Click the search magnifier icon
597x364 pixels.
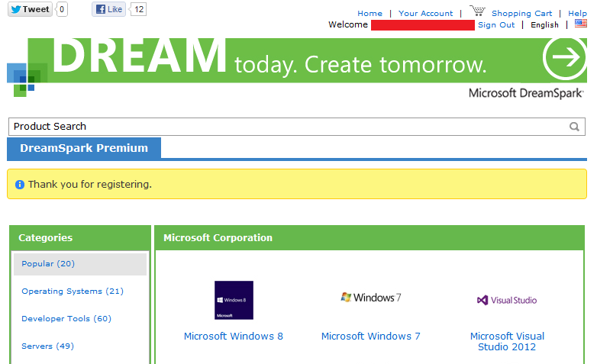[x=574, y=127]
